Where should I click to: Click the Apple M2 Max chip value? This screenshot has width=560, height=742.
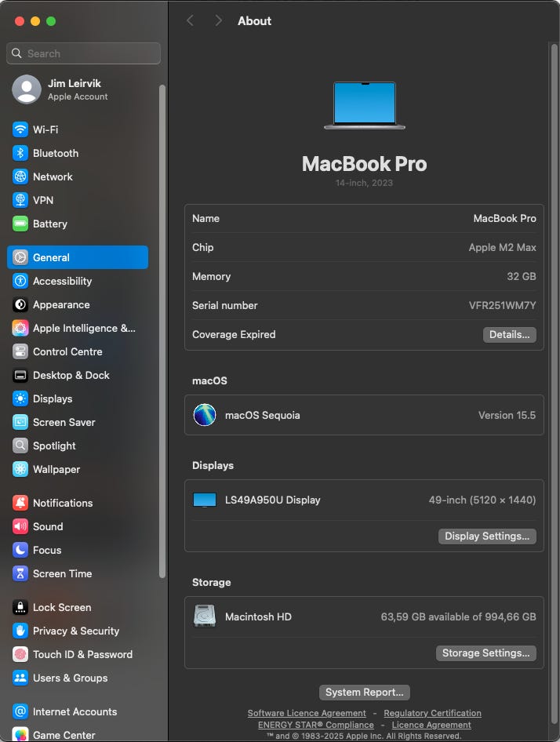point(502,248)
